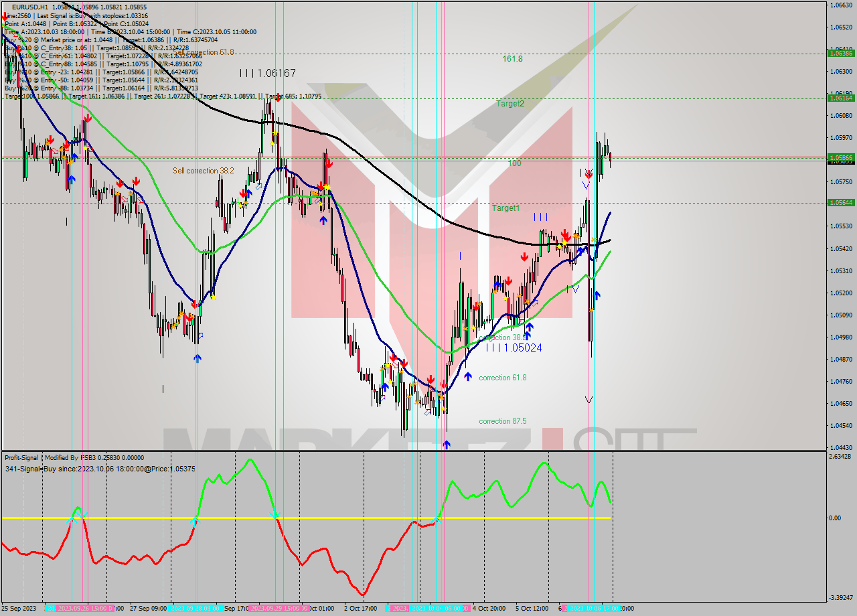
Task: Select the Target1 text label
Action: [x=505, y=208]
